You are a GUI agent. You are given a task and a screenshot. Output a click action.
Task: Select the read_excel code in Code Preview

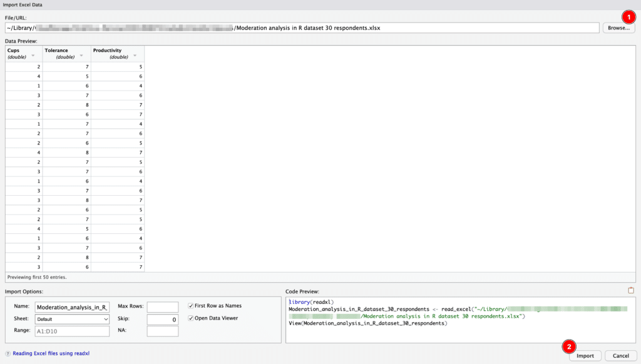[x=438, y=310]
